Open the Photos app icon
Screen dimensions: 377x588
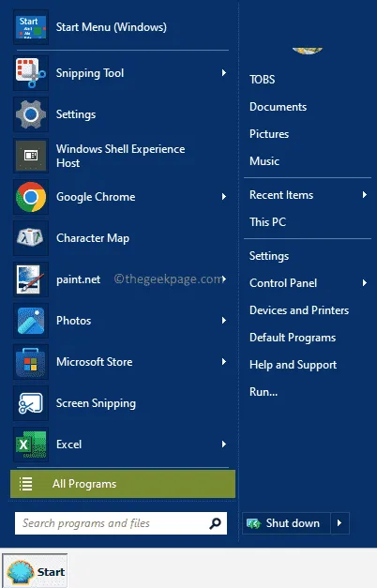[x=31, y=320]
